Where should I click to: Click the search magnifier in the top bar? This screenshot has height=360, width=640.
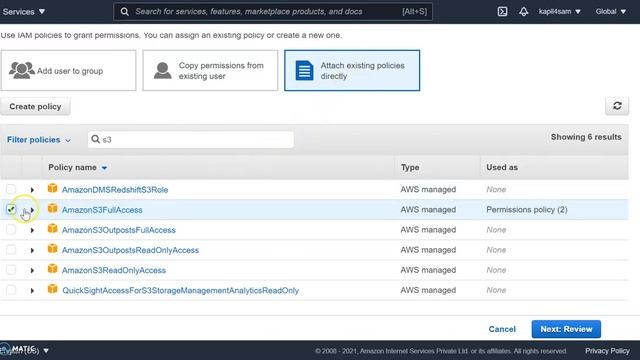coord(124,11)
